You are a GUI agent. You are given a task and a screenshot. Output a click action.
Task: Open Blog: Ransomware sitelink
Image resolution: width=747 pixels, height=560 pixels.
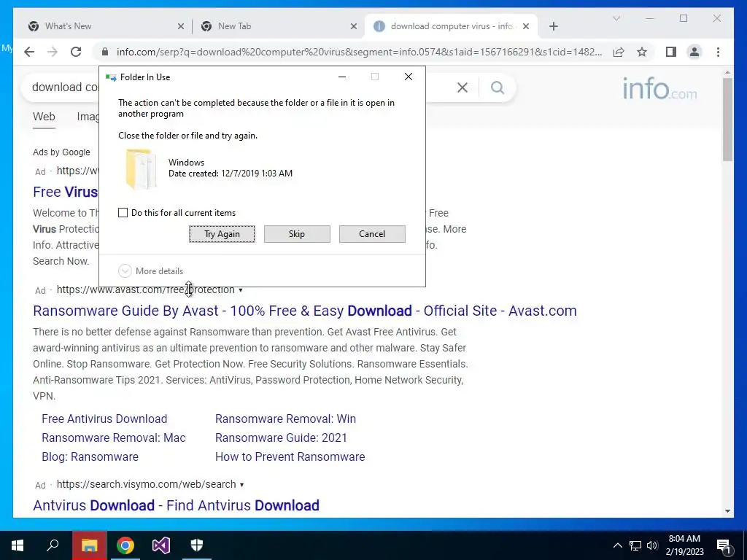click(x=90, y=457)
